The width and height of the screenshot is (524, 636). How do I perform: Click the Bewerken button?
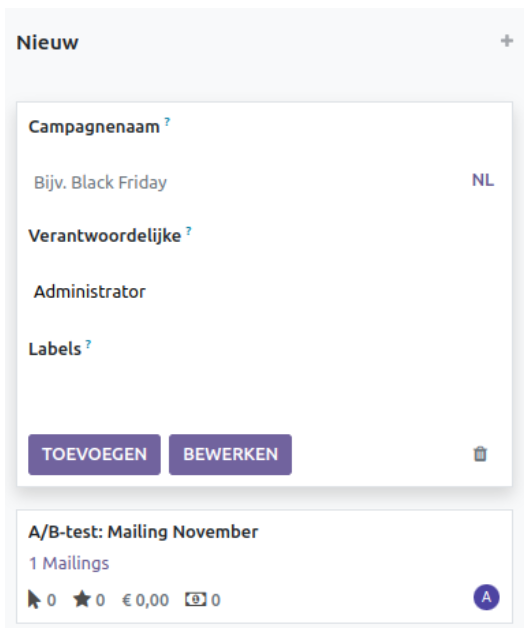tap(230, 454)
